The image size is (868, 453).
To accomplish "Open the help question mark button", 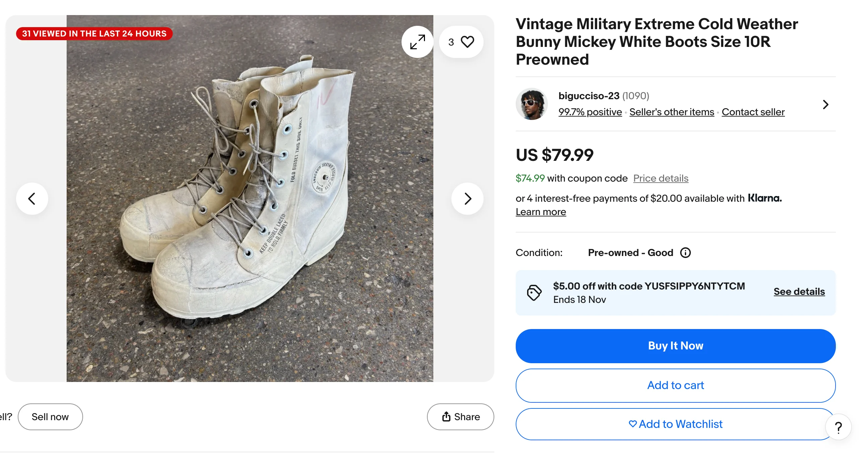I will point(838,427).
